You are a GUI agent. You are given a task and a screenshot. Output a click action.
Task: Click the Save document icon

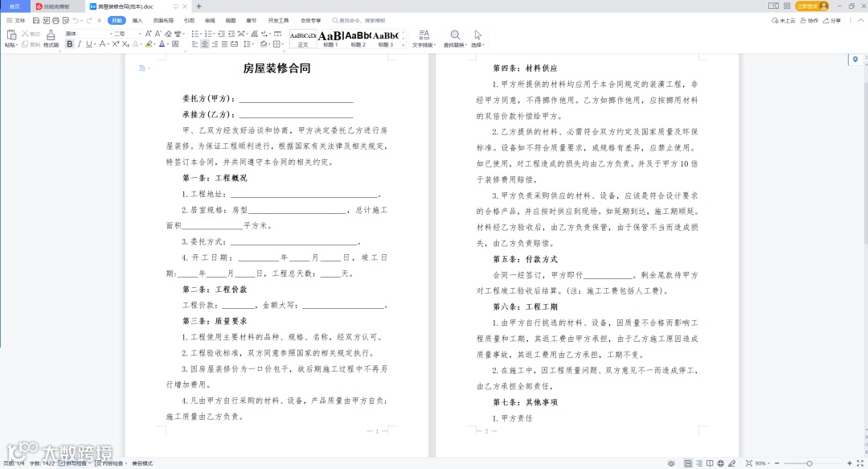pyautogui.click(x=36, y=20)
